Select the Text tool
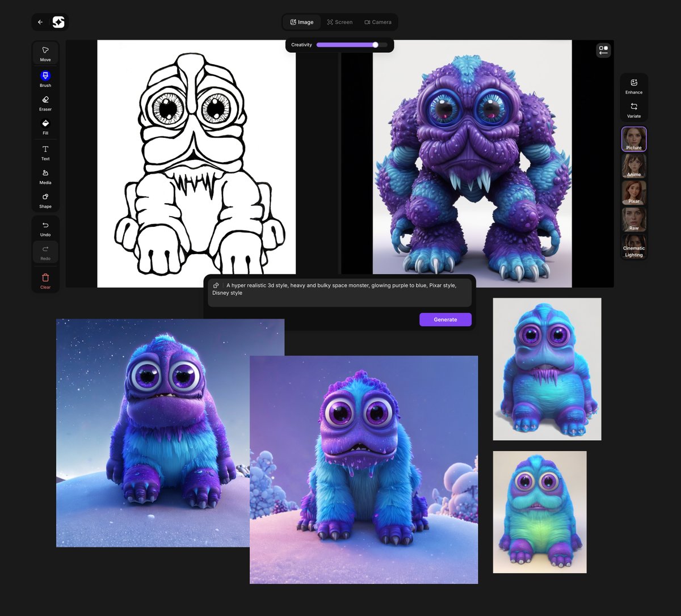 point(45,154)
